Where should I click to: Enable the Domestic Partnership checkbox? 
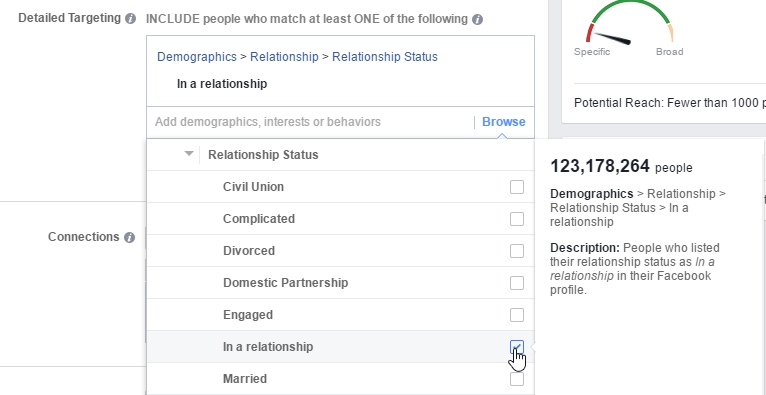pos(516,283)
